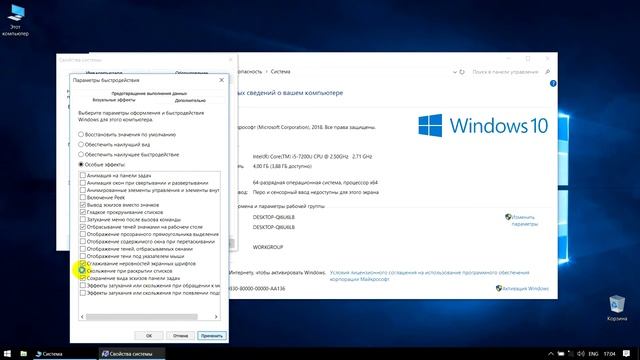
Task: Open the battery status tray icon
Action: [561, 353]
